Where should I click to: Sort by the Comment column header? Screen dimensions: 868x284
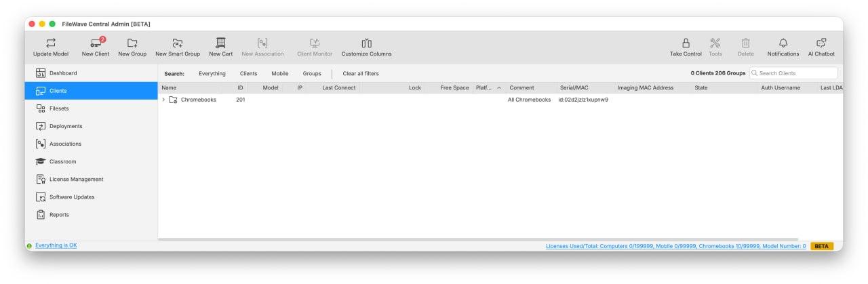[x=522, y=88]
